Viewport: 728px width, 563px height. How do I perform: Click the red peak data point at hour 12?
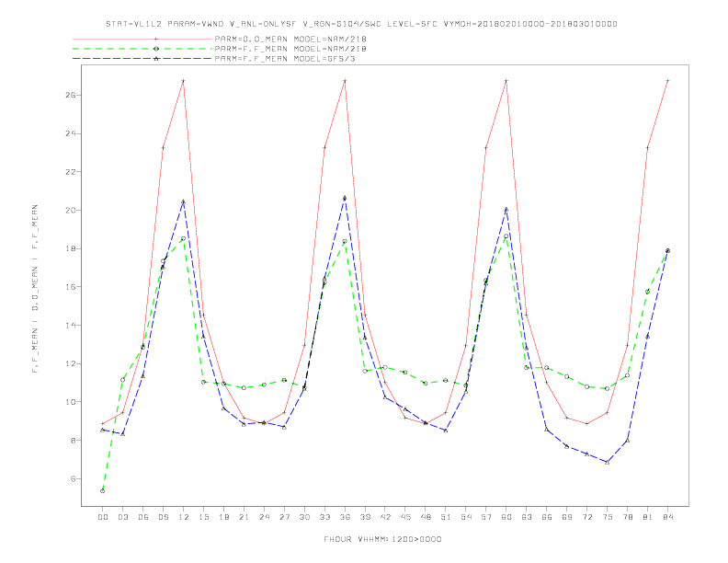[x=184, y=81]
